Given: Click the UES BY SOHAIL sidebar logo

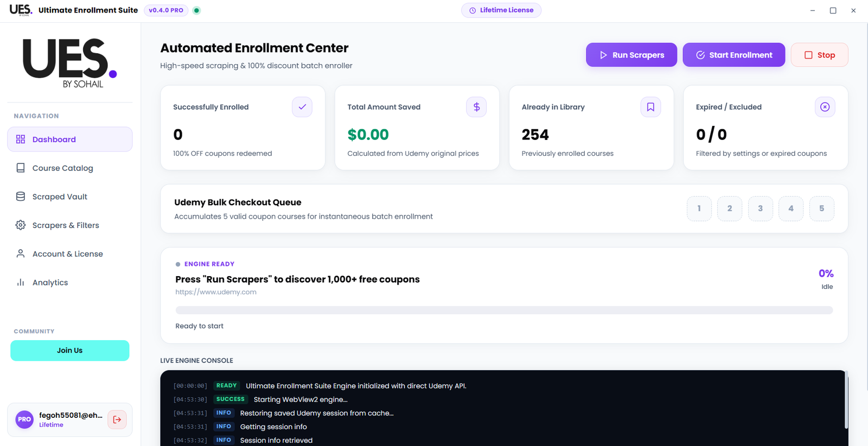Looking at the screenshot, I should pos(69,62).
